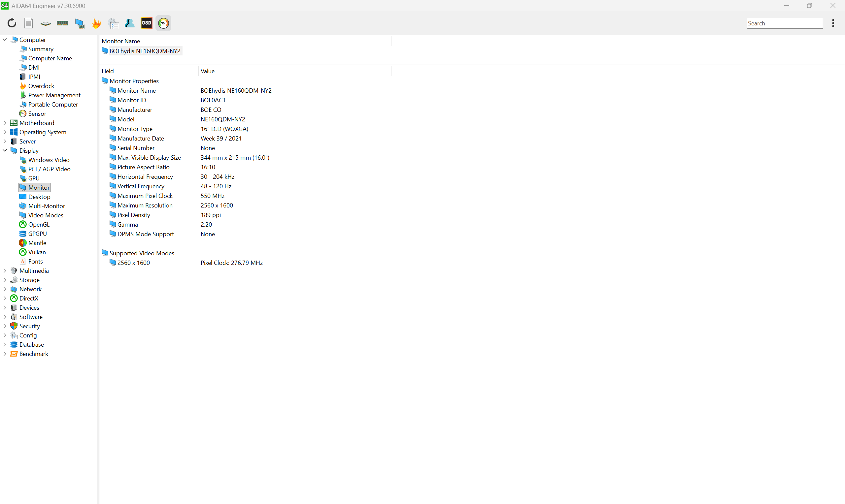This screenshot has height=504, width=845.
Task: Open the flame stability test icon
Action: (96, 23)
